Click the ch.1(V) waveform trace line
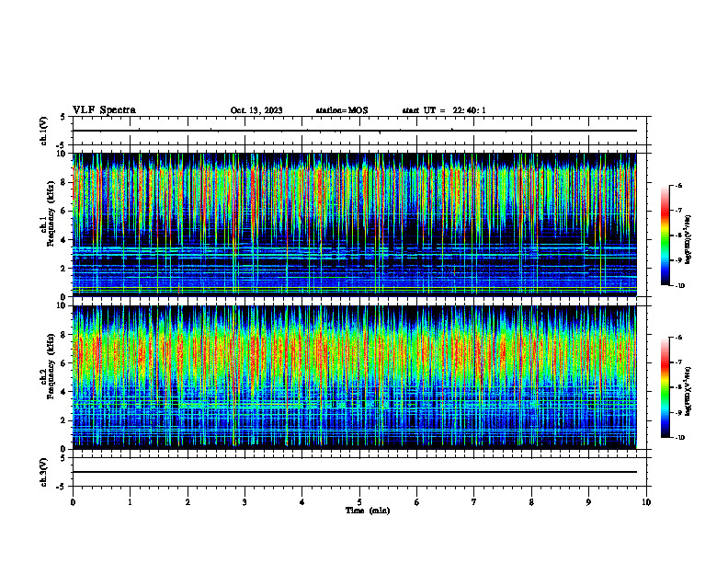728x563 pixels. coord(355,131)
